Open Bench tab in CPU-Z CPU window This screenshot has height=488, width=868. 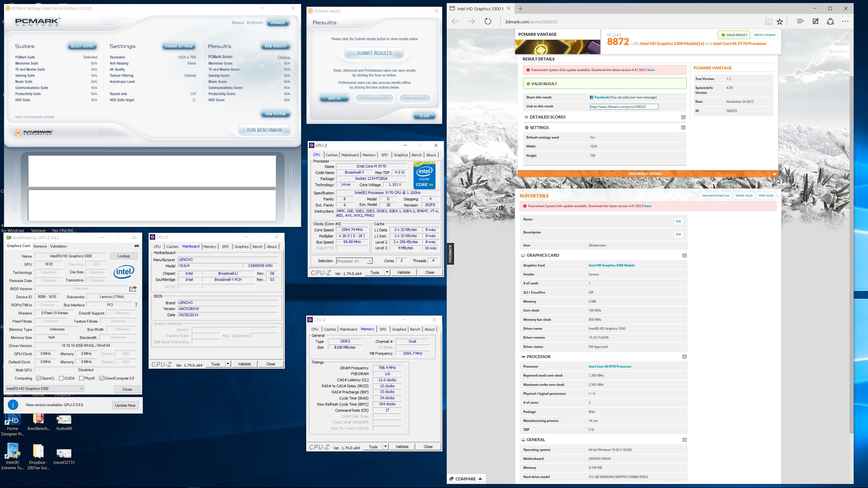point(417,155)
